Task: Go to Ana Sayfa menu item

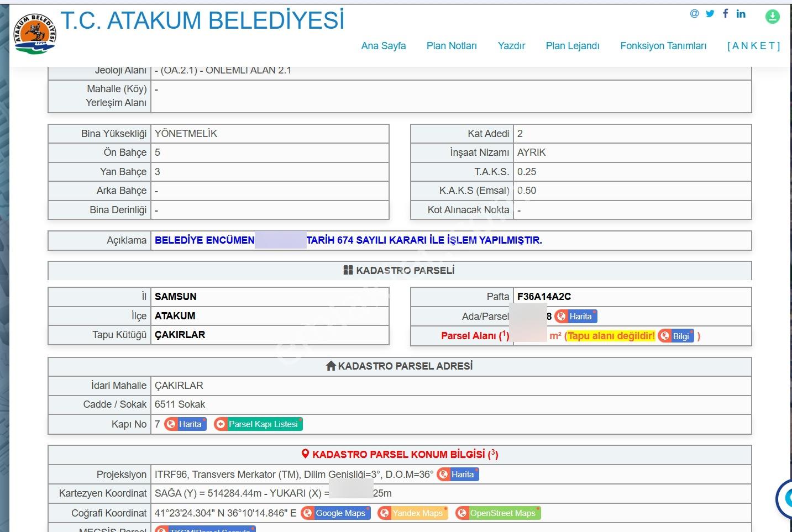Action: tap(384, 46)
